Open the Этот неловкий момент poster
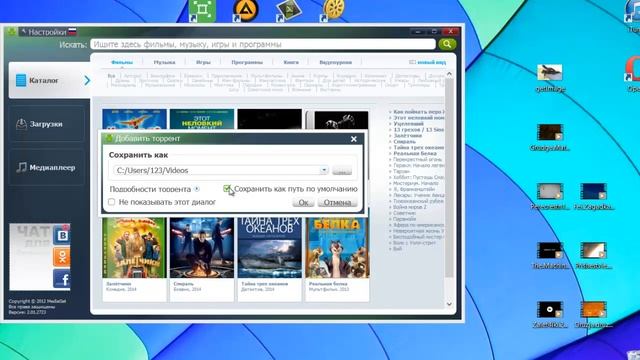Screen dimensions: 640x360 [x=202, y=120]
